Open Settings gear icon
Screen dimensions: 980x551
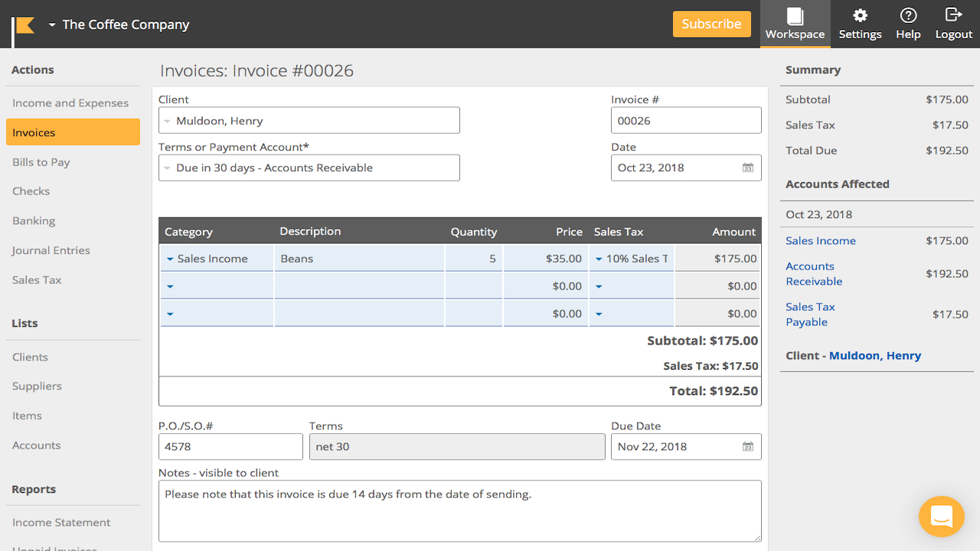860,15
